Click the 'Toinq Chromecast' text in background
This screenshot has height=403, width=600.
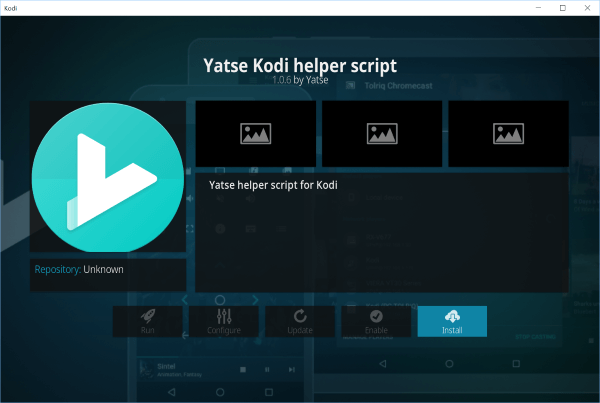click(381, 87)
